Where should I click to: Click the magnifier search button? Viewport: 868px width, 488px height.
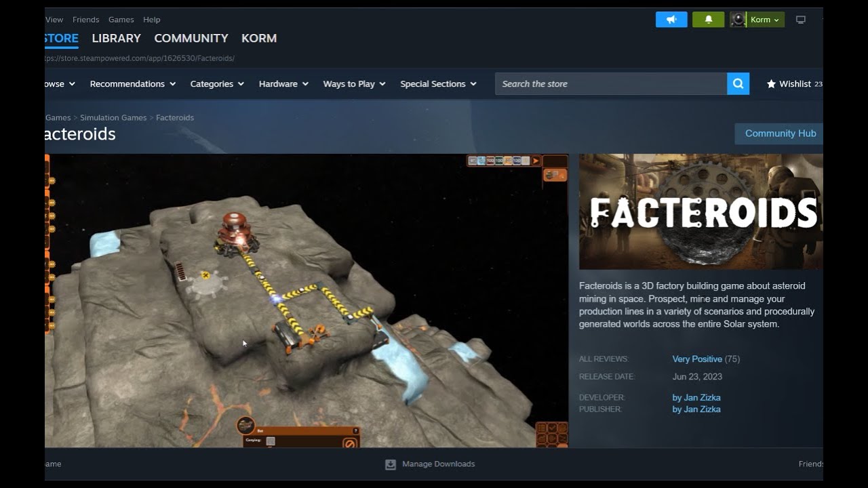(738, 84)
